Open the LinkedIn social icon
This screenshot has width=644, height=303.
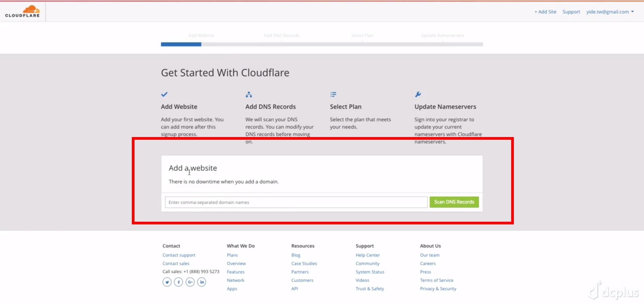202,282
